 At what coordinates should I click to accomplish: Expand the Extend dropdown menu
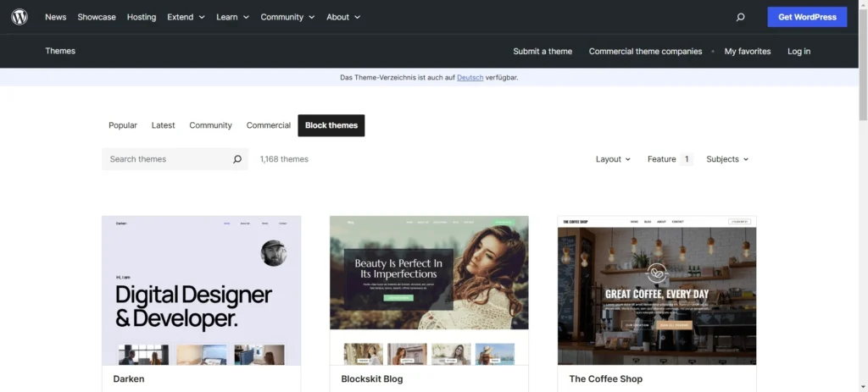[x=186, y=17]
